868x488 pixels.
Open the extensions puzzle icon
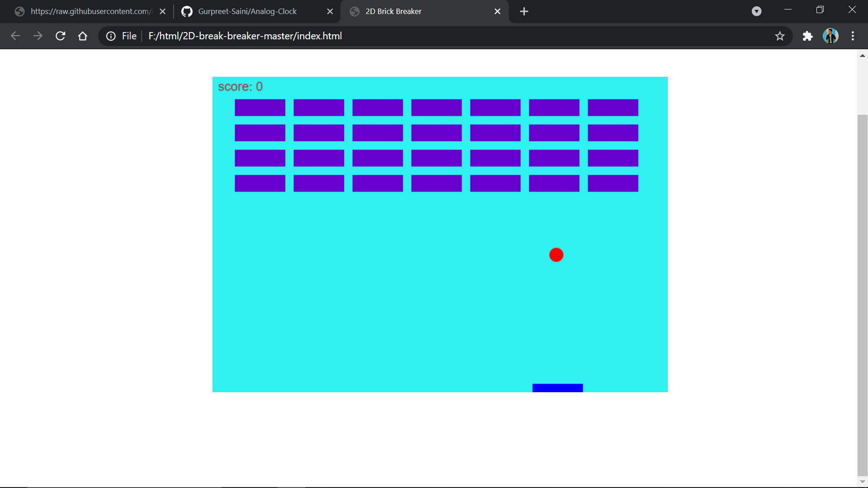point(807,36)
